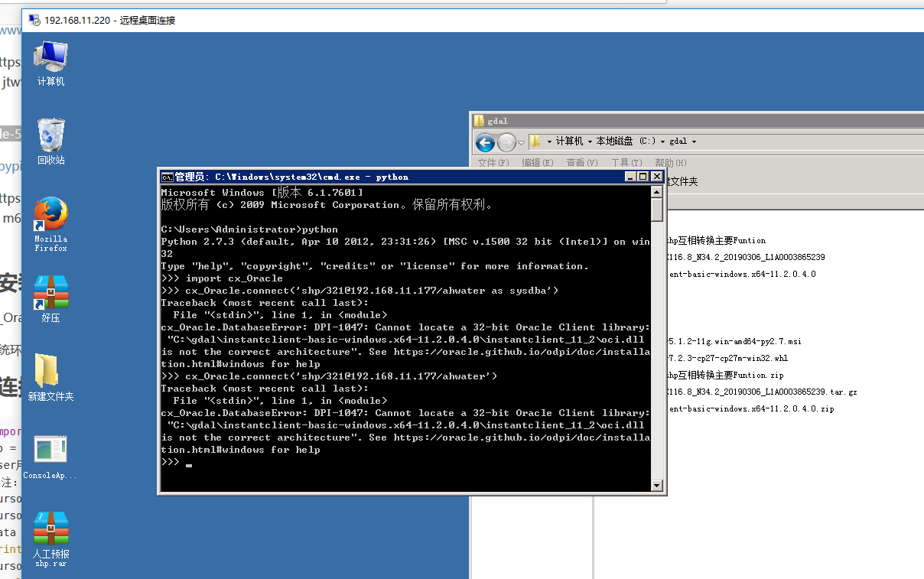924x579 pixels.
Task: Open the 人工预报shp.rar archive icon
Action: (51, 539)
